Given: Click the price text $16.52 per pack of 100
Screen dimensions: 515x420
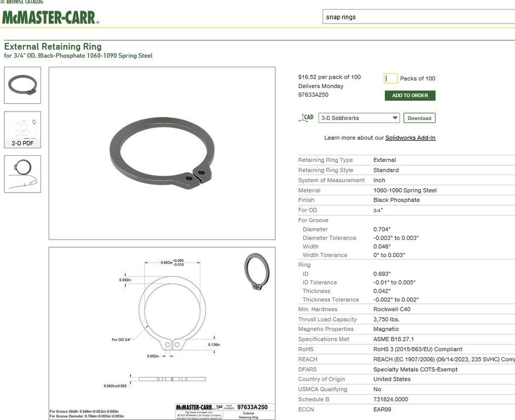Looking at the screenshot, I should click(329, 77).
